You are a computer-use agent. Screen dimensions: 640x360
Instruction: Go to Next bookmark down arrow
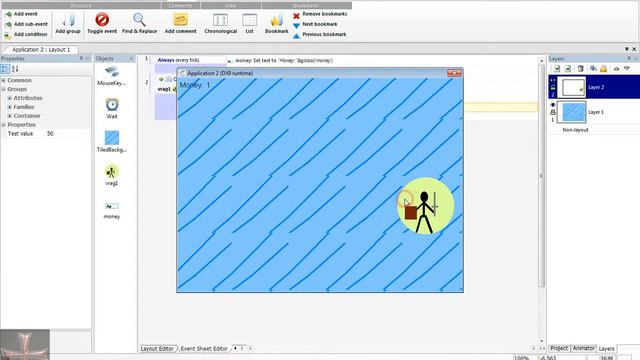(296, 25)
